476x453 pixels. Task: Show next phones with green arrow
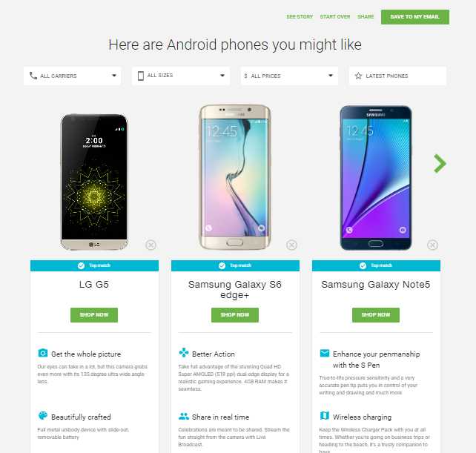(x=440, y=164)
